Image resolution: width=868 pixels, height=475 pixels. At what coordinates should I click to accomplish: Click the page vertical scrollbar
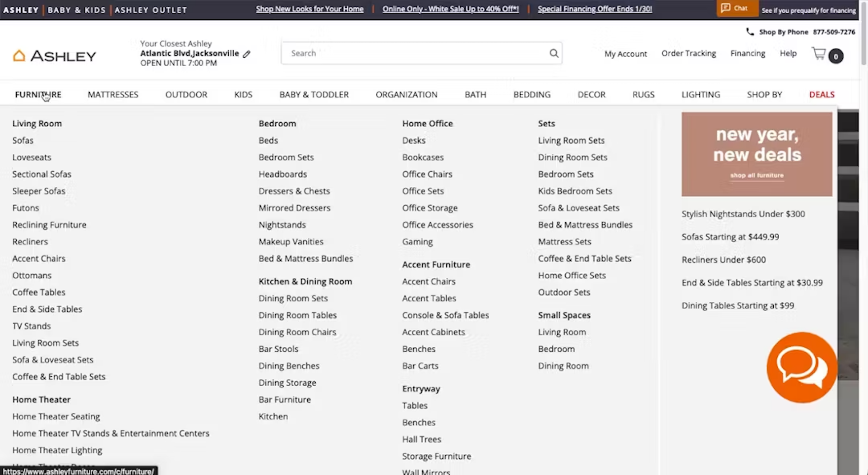[x=864, y=39]
